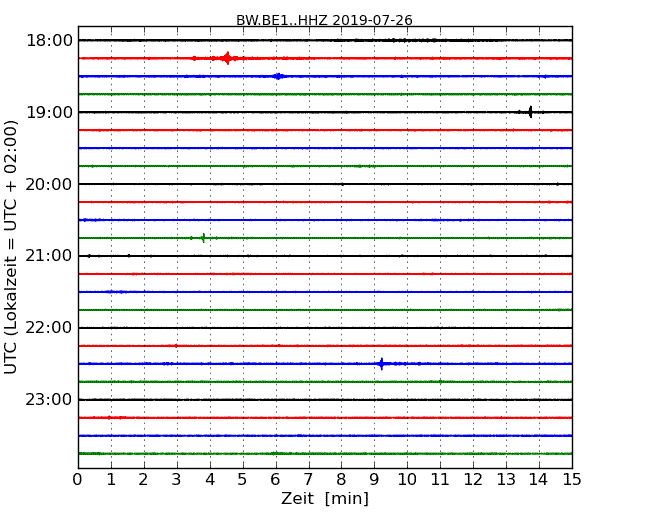Viewport: 650px width, 520px height.
Task: Select the 23:00 time label
Action: click(49, 400)
